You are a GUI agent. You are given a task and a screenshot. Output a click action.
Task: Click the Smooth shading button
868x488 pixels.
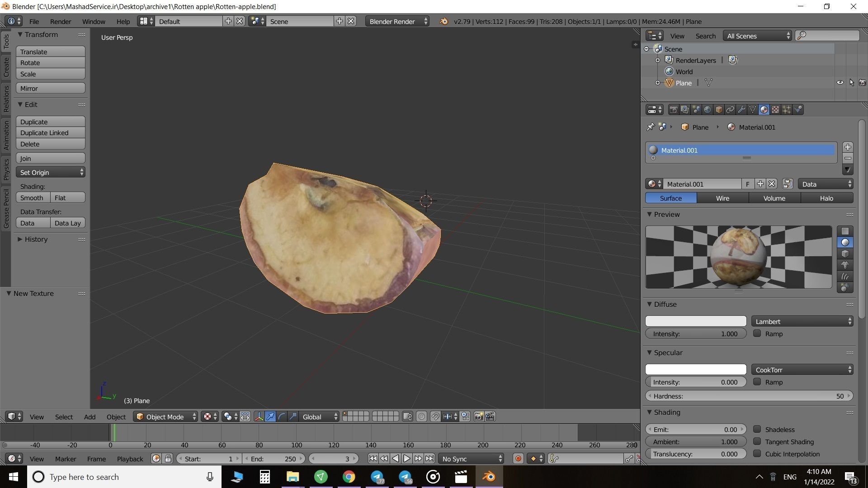click(33, 197)
